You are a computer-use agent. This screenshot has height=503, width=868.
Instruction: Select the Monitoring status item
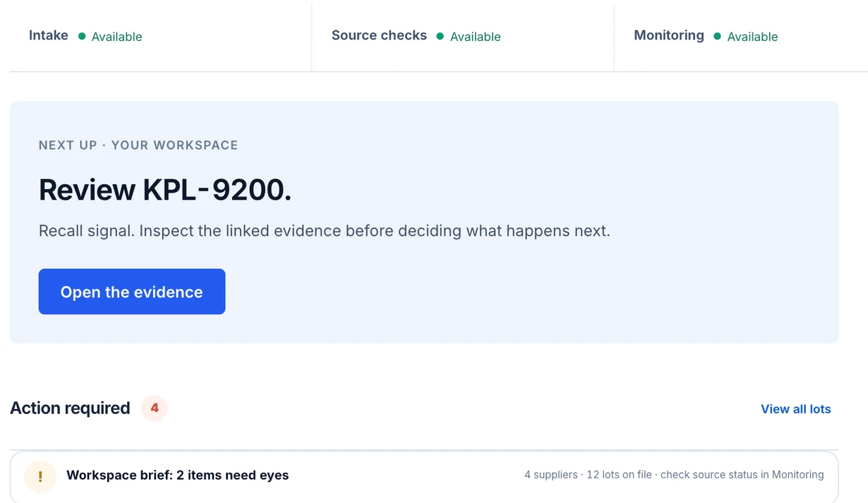(741, 36)
